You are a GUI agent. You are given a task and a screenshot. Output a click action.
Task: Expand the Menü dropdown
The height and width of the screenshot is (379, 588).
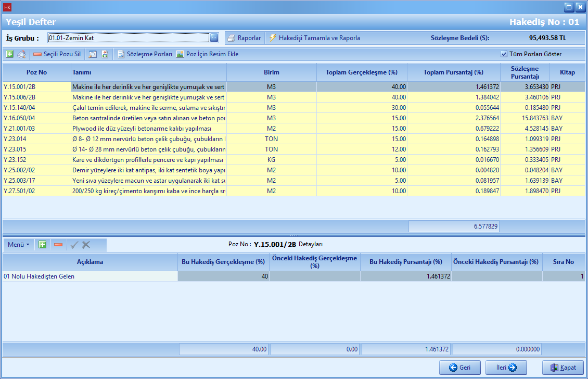pyautogui.click(x=18, y=244)
